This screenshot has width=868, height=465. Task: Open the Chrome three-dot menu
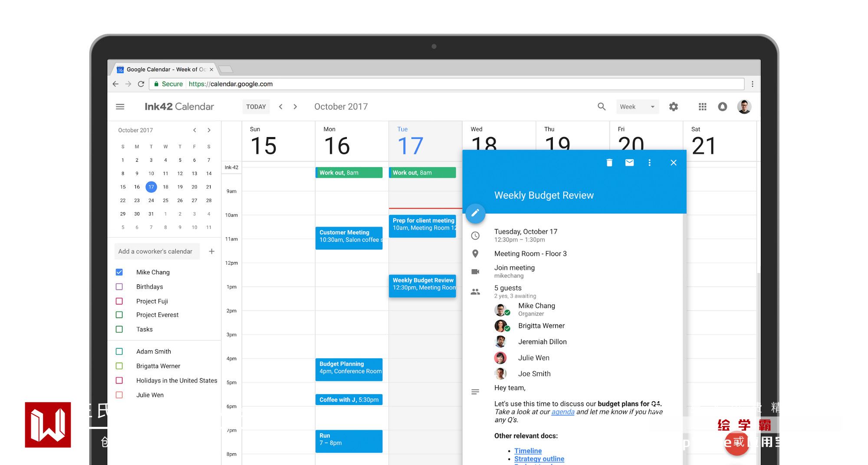pyautogui.click(x=753, y=84)
